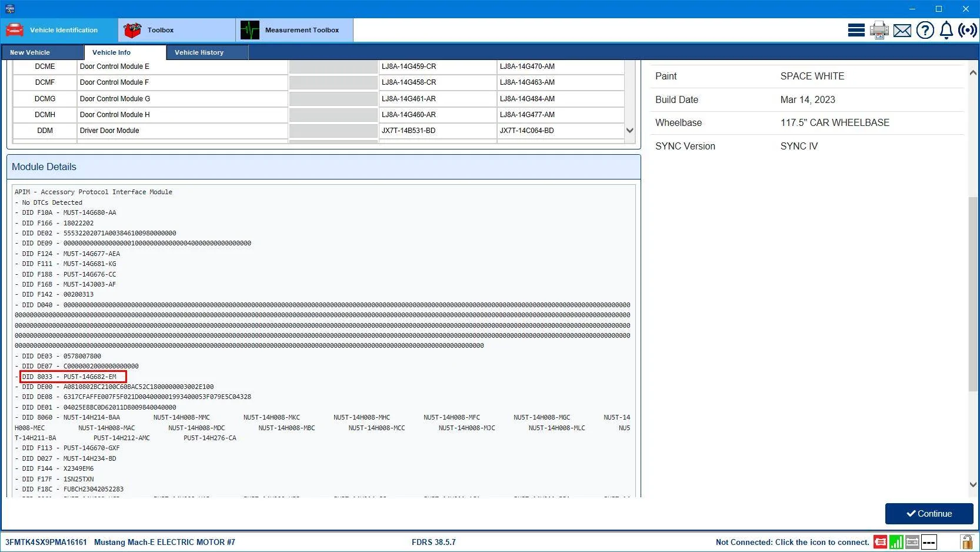Viewport: 980px width, 552px height.
Task: Click the gray battery status icon
Action: click(912, 542)
